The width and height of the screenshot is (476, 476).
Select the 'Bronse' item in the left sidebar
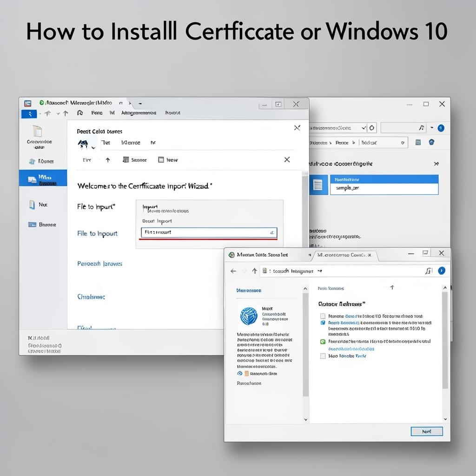click(x=42, y=225)
